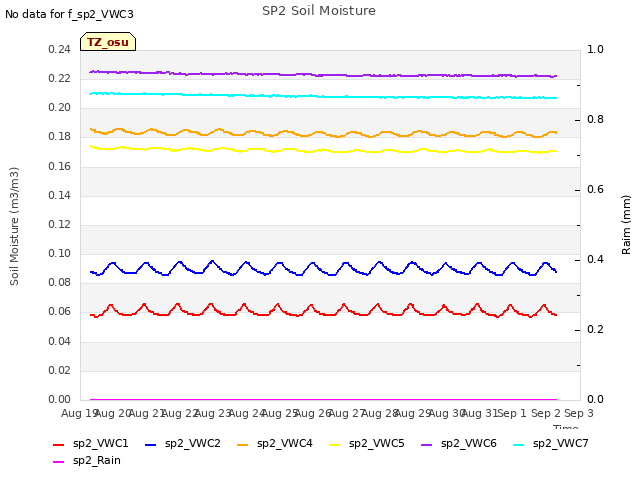Click the Soil Moisture (m3/m3) axis label
The height and width of the screenshot is (480, 640).
14,226
